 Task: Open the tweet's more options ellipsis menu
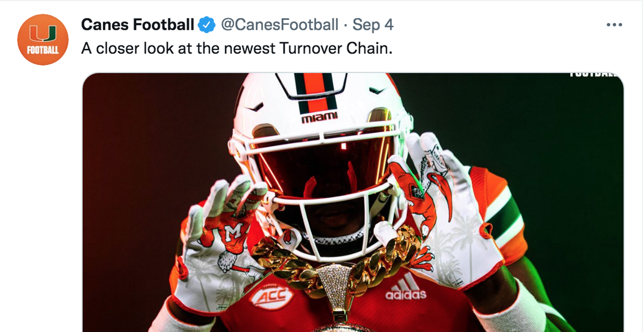[x=613, y=24]
